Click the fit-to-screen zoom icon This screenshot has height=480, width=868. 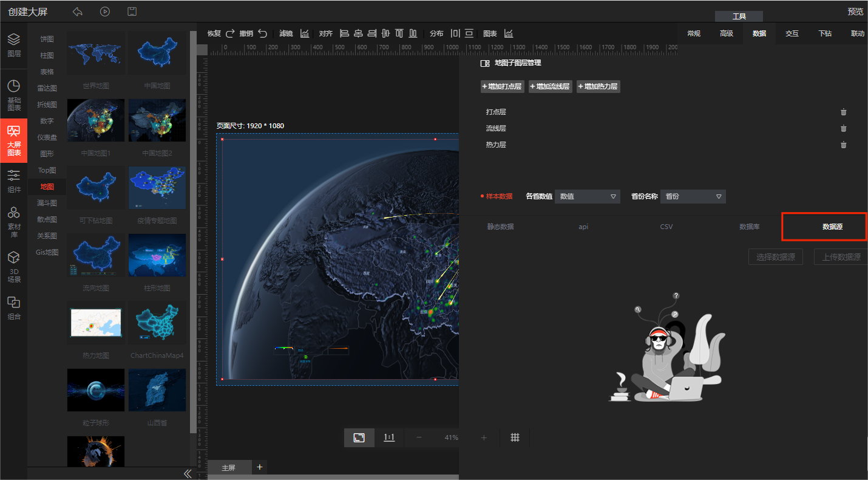(x=359, y=437)
